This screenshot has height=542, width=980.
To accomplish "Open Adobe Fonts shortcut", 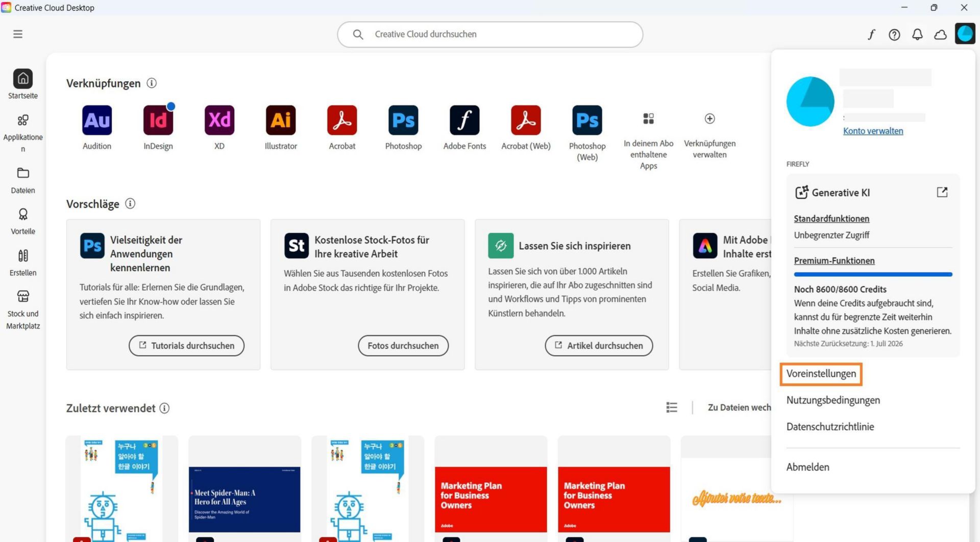I will 464,121.
